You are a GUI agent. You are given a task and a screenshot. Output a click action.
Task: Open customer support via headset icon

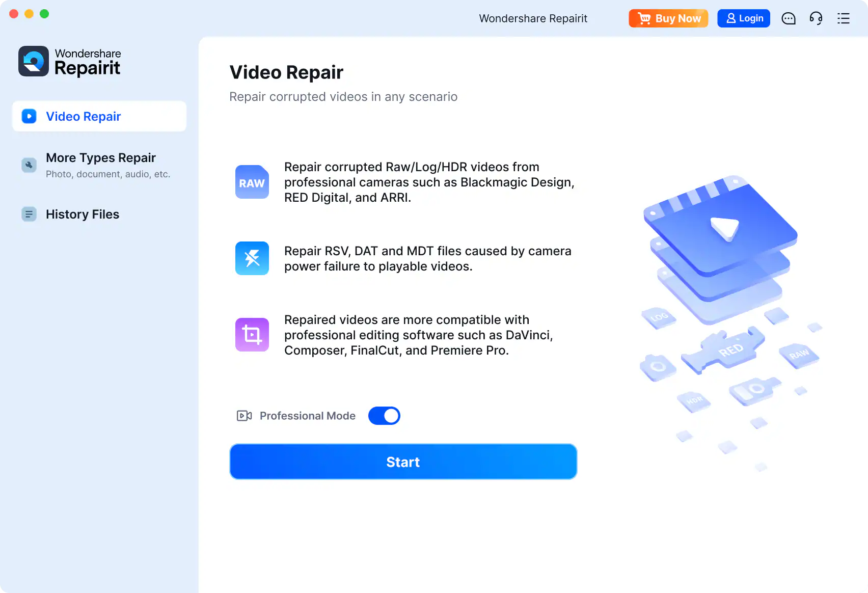816,18
